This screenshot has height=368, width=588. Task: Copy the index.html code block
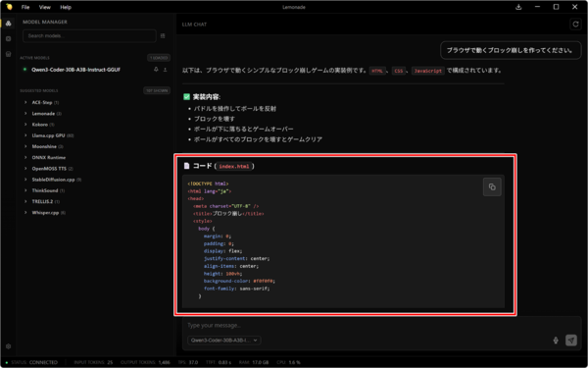pyautogui.click(x=492, y=187)
